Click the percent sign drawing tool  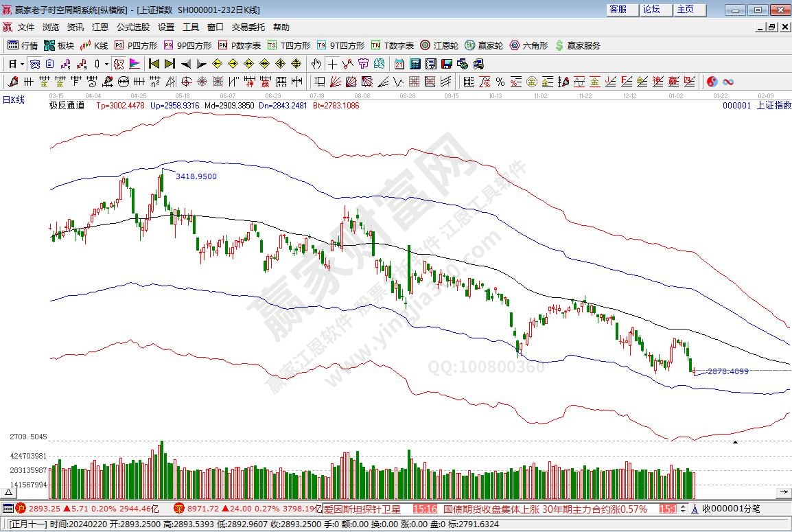[500, 82]
